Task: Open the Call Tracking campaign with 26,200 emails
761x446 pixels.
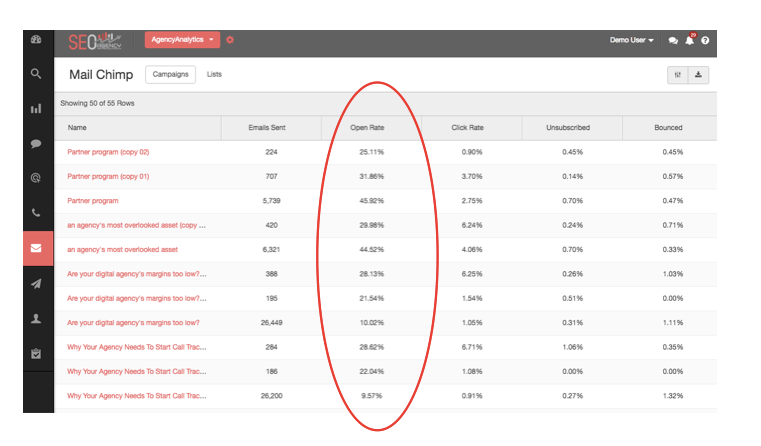Action: click(x=137, y=396)
